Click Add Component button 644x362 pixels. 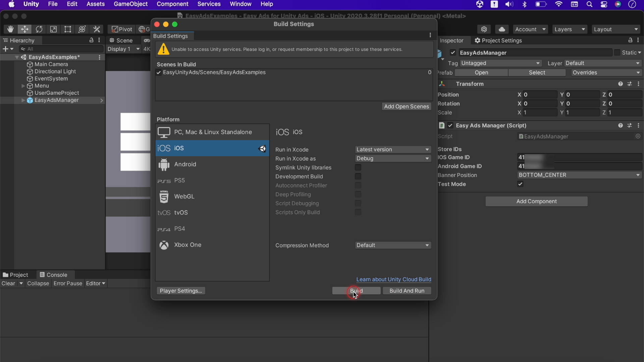coord(536,201)
